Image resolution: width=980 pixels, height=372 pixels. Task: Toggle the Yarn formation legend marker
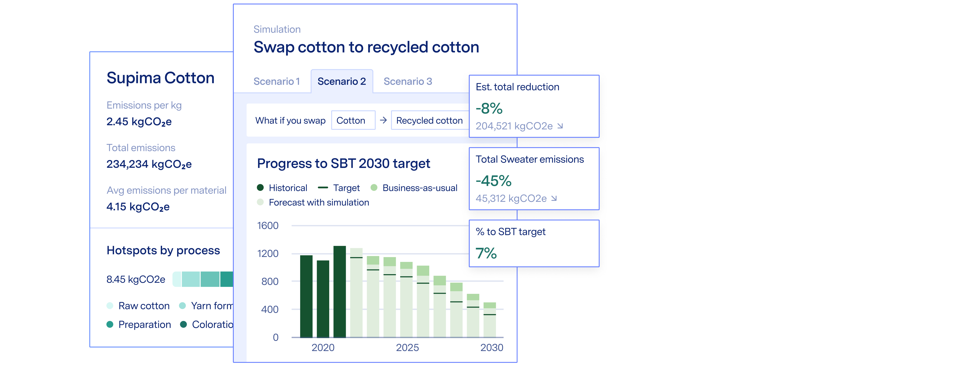pos(182,305)
